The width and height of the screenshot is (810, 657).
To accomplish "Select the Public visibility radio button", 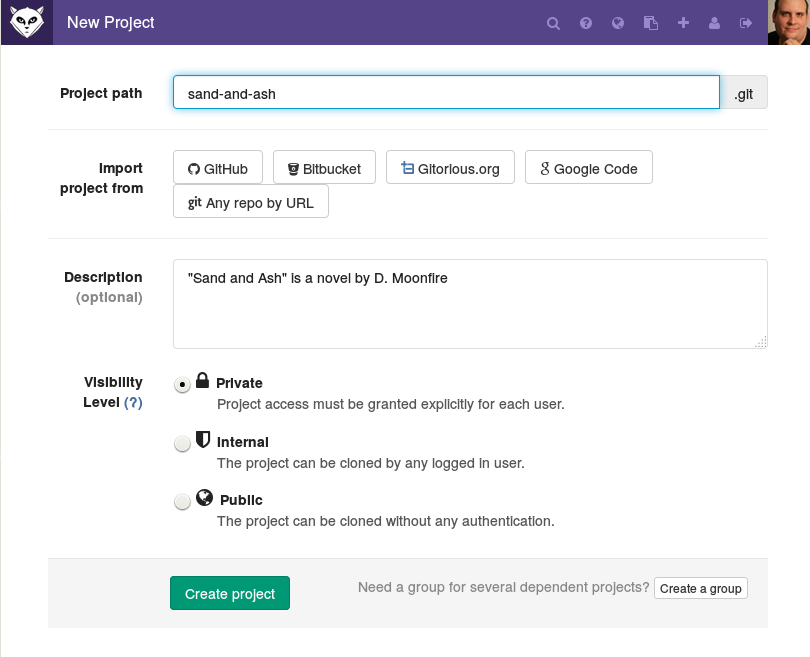I will [x=182, y=501].
